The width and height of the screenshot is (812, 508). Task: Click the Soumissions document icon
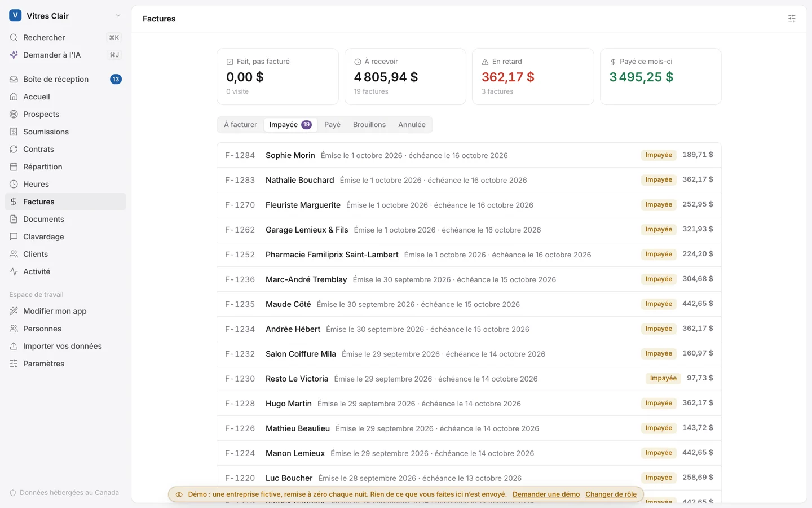[x=14, y=132]
